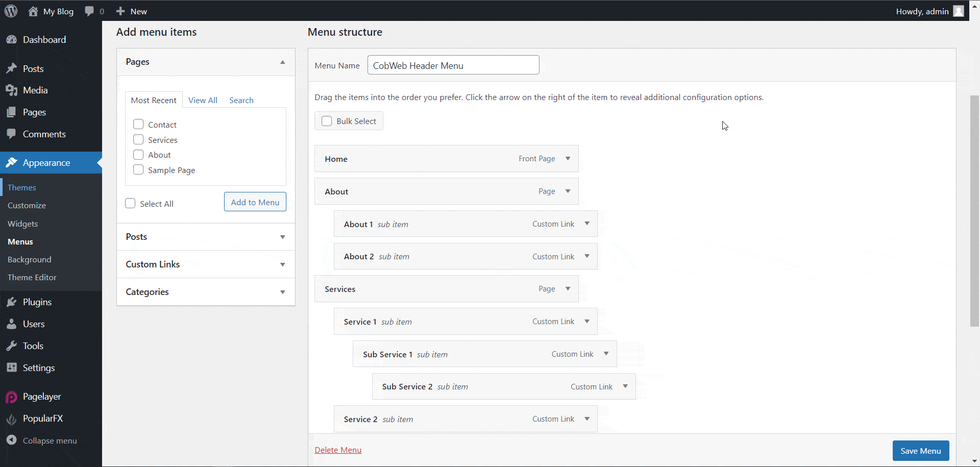Image resolution: width=980 pixels, height=467 pixels.
Task: Click the PopularFX sidebar icon
Action: point(12,419)
